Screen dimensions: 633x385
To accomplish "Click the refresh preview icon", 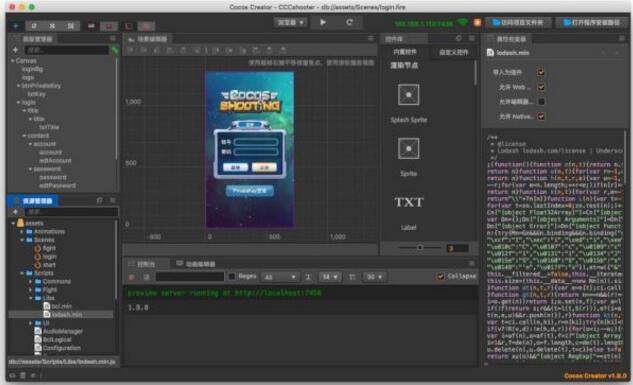I will tap(349, 23).
